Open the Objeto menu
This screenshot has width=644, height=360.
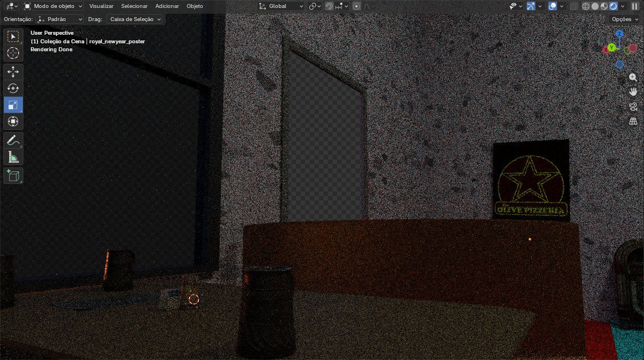(195, 6)
